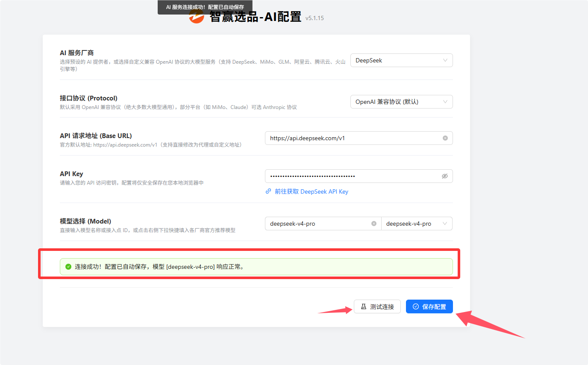This screenshot has width=588, height=365.
Task: Click the AI 服务厂商 label
Action: point(76,53)
